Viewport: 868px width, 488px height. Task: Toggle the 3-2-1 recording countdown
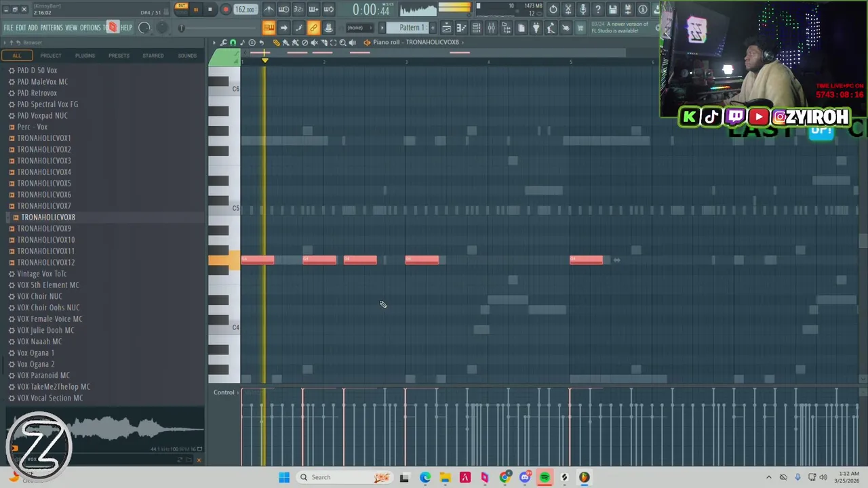pos(298,9)
